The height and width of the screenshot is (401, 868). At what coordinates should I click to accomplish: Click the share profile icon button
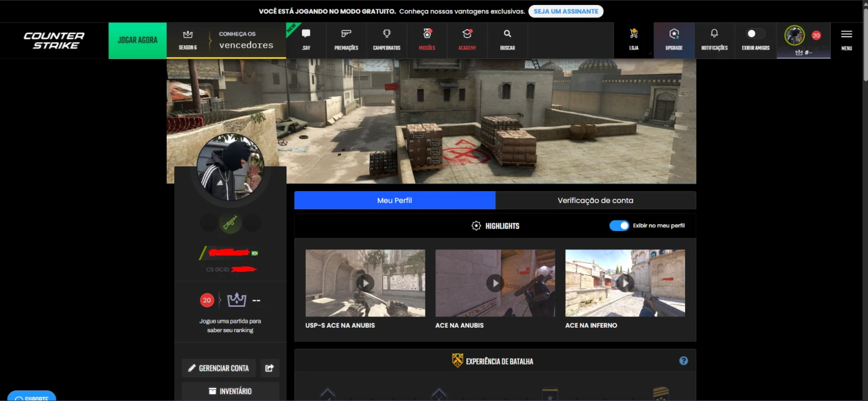coord(269,368)
